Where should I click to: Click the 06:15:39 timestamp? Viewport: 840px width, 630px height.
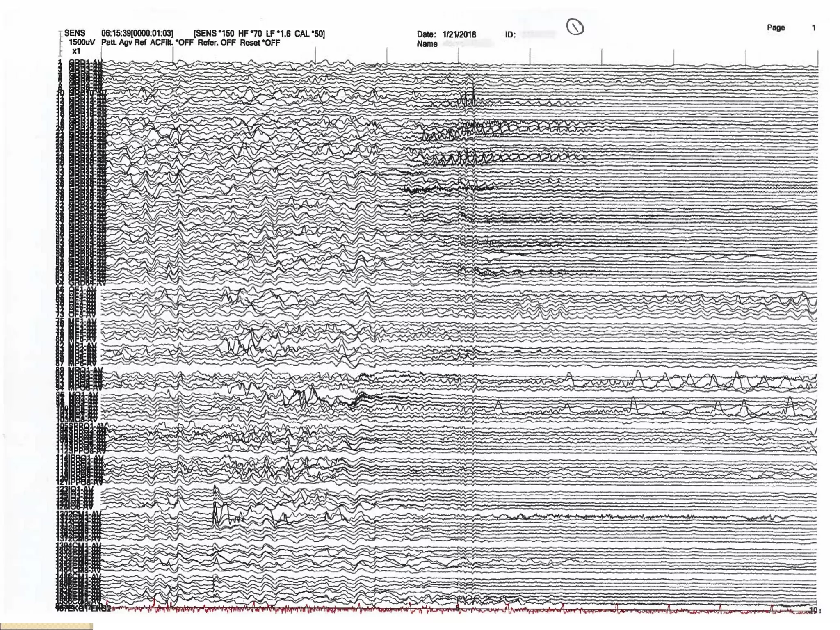[x=116, y=33]
